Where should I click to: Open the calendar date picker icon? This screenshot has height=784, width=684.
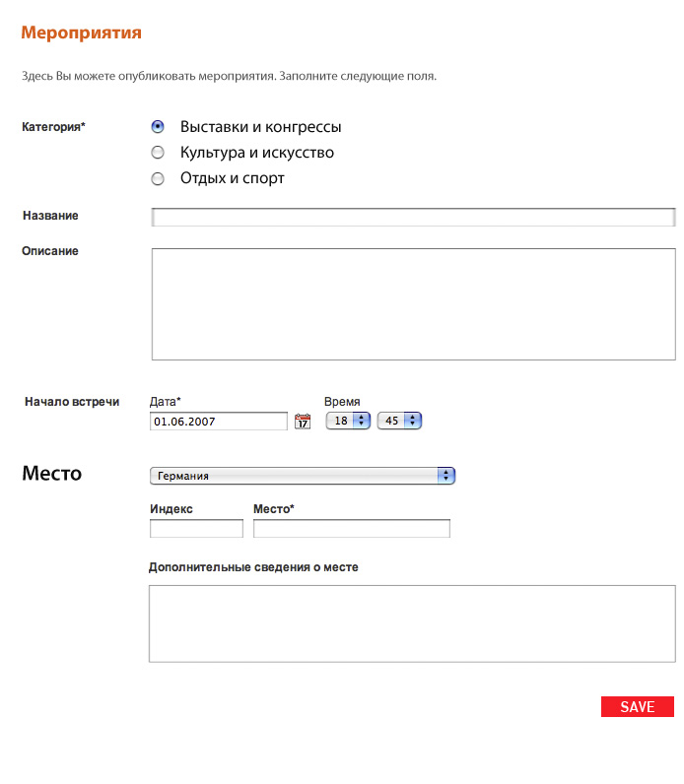point(303,422)
